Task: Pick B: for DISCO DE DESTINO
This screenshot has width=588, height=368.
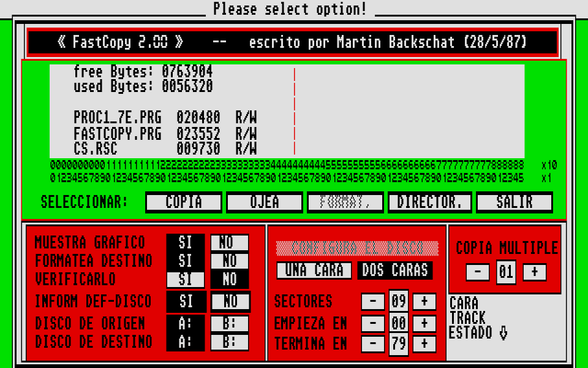Action: click(x=230, y=342)
